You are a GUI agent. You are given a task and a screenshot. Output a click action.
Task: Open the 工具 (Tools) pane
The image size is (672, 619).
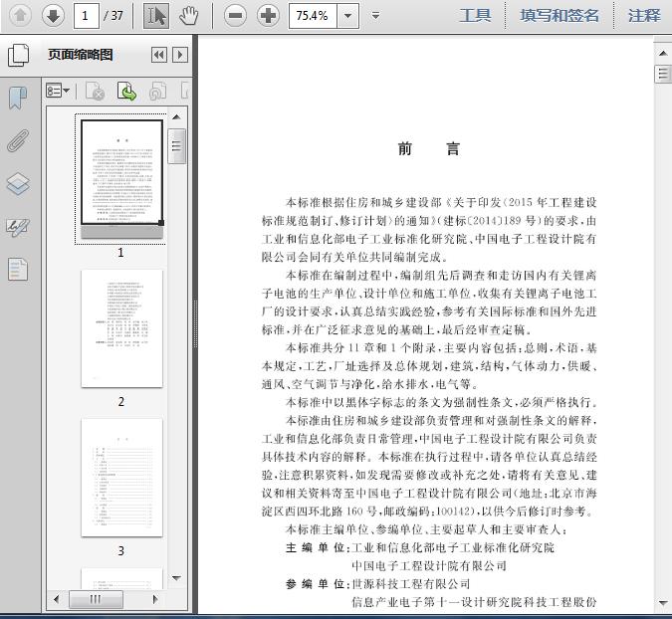pyautogui.click(x=475, y=15)
